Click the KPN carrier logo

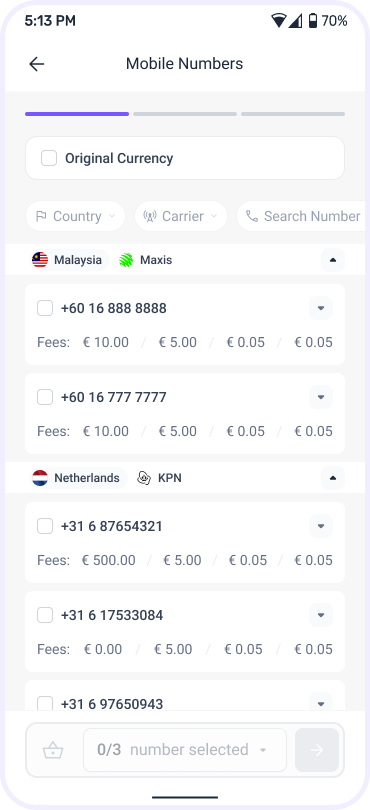pos(144,478)
